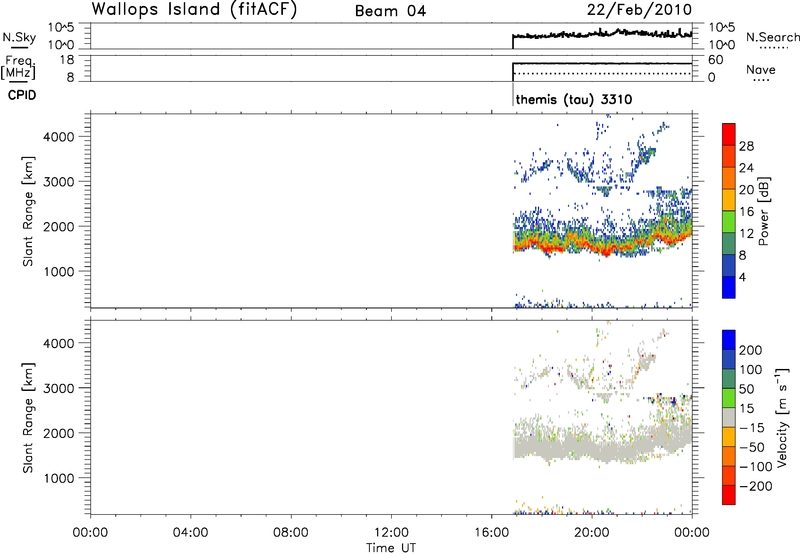The image size is (800, 554).
Task: Click the '08:00' time axis label
Action: (291, 533)
